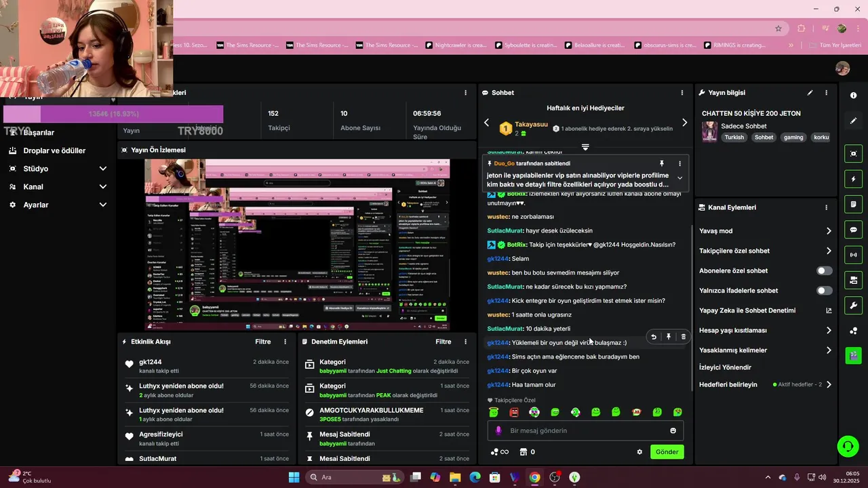868x488 pixels.
Task: Delete the hovered gk1244 chat message
Action: (x=683, y=337)
